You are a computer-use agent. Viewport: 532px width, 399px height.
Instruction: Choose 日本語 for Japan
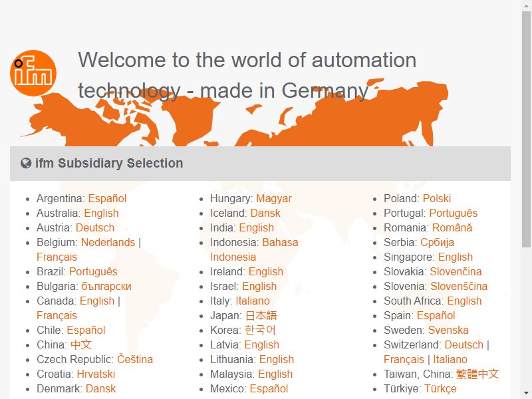pos(261,315)
